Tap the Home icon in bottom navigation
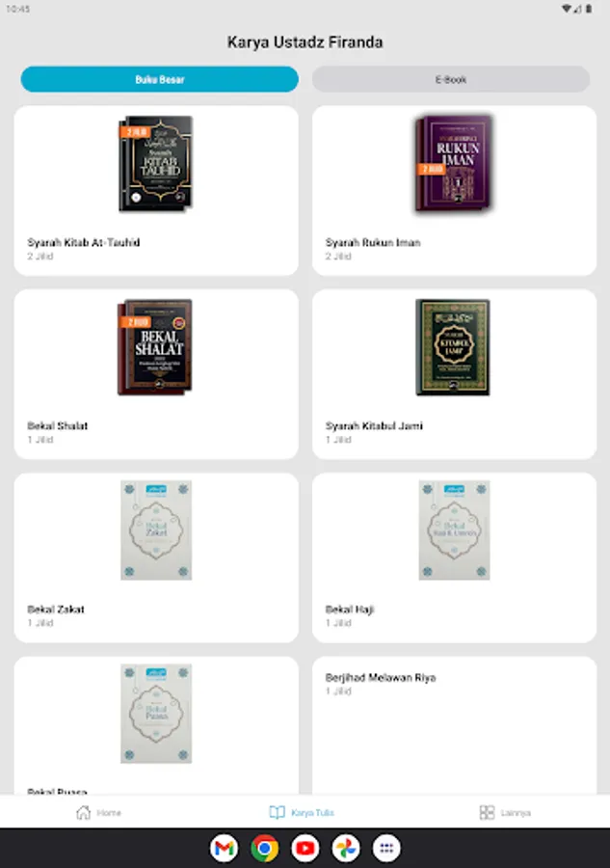Viewport: 610px width, 868px height. tap(84, 812)
